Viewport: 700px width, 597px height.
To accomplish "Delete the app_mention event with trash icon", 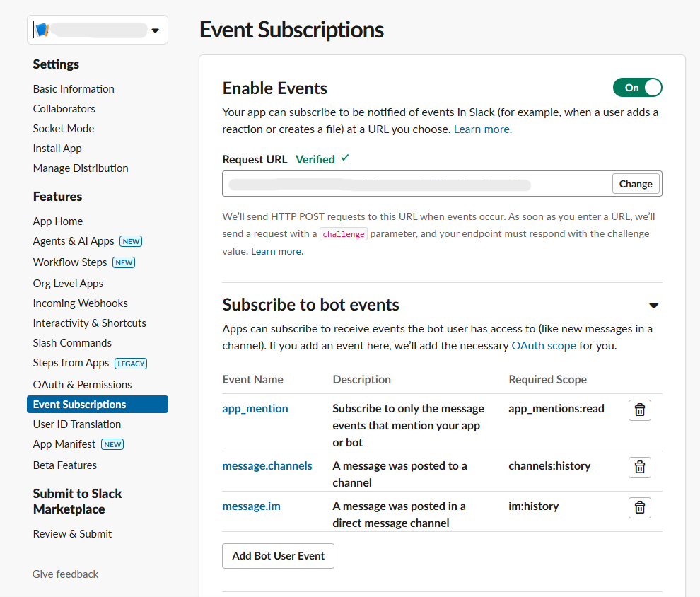I will (639, 410).
